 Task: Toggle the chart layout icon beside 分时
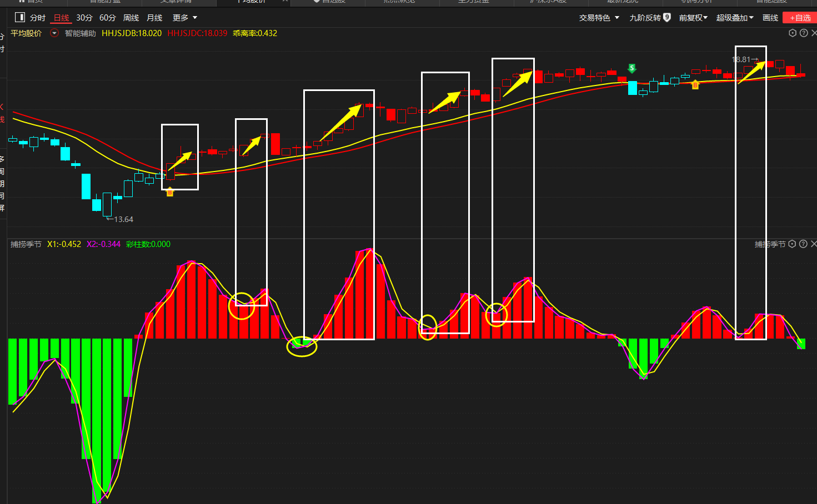[20, 18]
